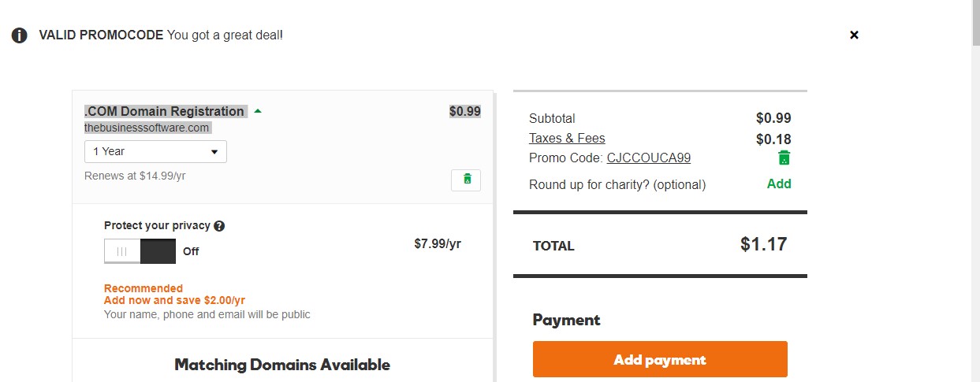Click the .COM Domain Registration heading
Screen dimensions: 980x382
(164, 111)
